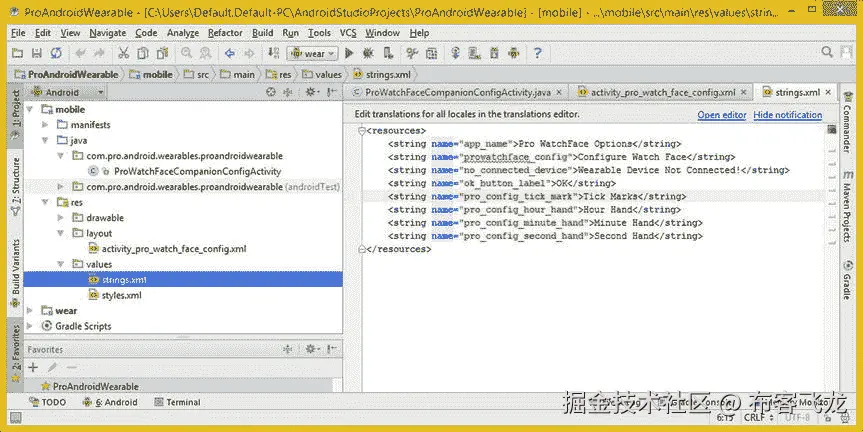863x432 pixels.
Task: Expand the manifests folder
Action: pos(45,125)
